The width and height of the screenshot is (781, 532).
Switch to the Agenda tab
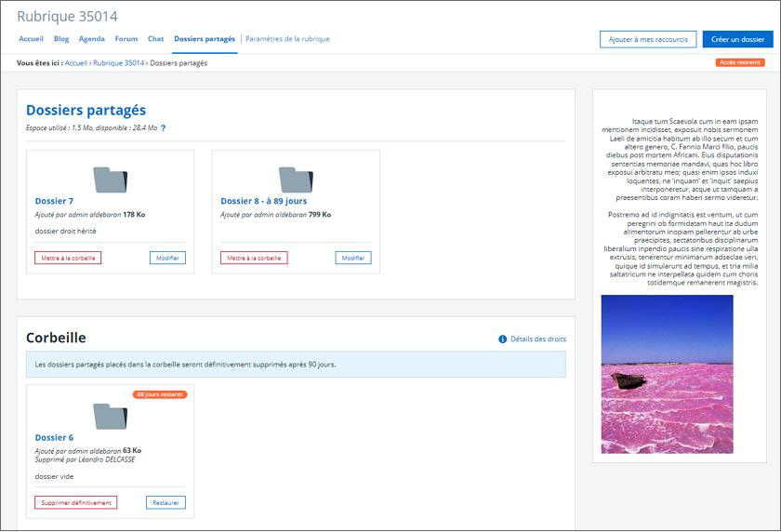tap(92, 39)
